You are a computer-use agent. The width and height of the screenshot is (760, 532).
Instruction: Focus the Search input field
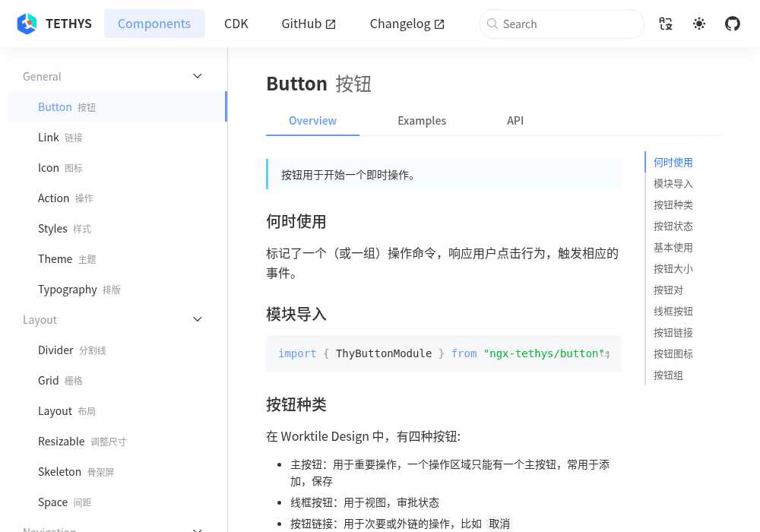click(562, 24)
